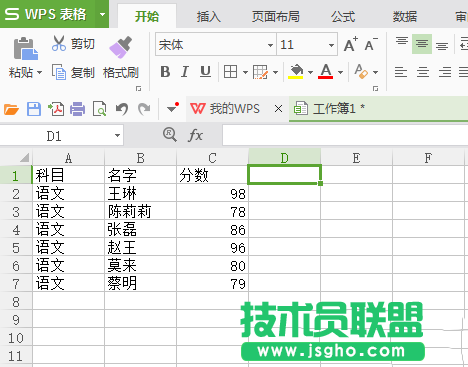Open Insert Function fx icon
468x367 pixels.
pyautogui.click(x=195, y=135)
